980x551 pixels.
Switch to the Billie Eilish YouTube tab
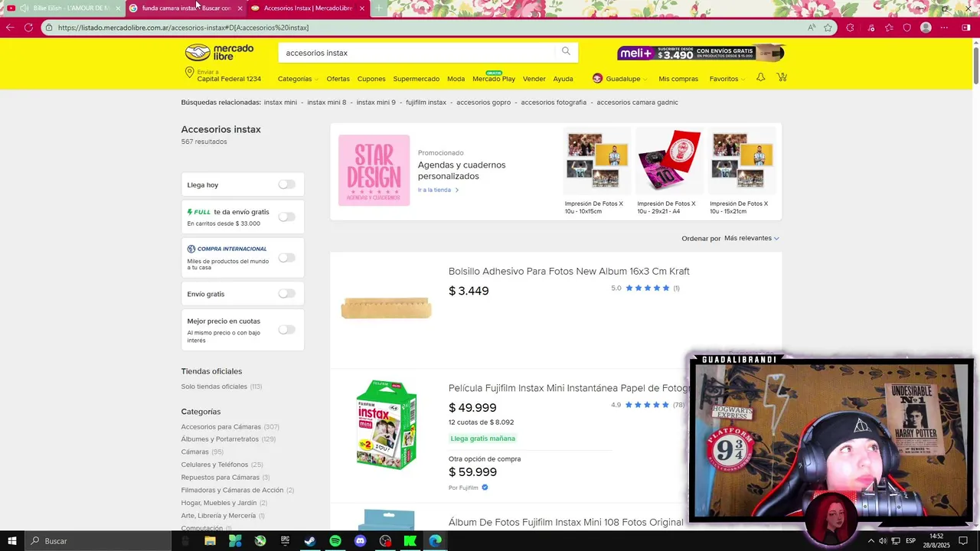[64, 8]
